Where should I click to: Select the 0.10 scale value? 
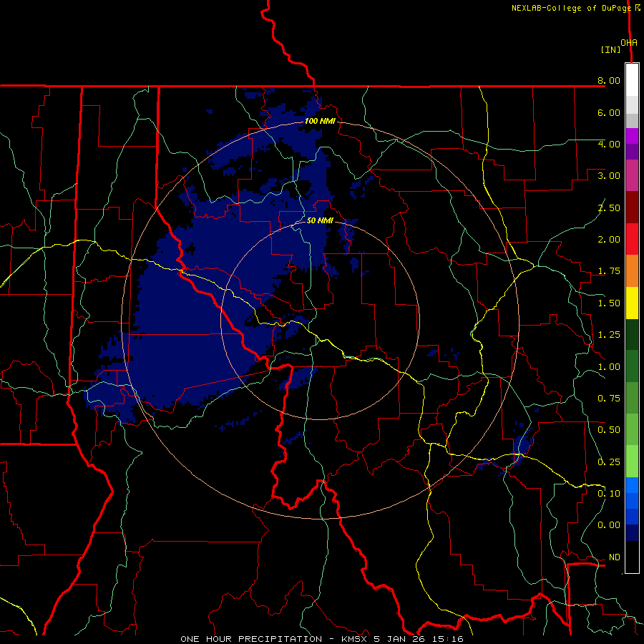click(609, 494)
